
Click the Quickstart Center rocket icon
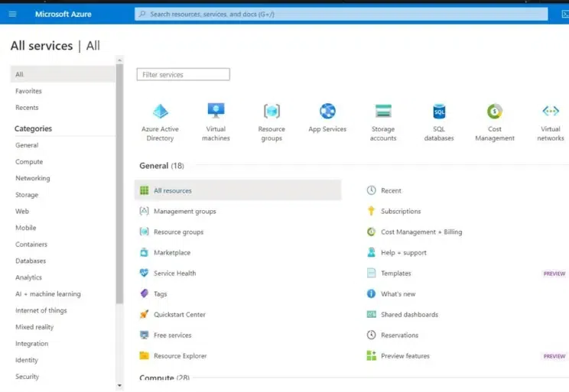(144, 314)
